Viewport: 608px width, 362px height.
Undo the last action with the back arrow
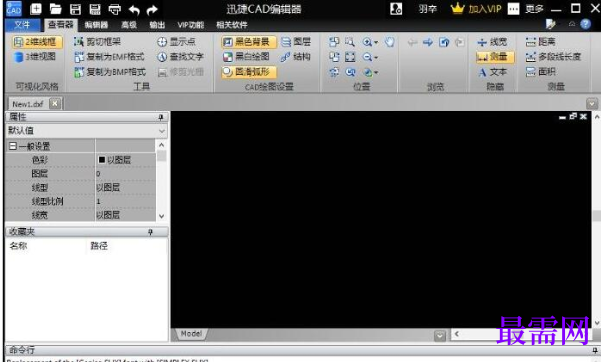pyautogui.click(x=134, y=9)
